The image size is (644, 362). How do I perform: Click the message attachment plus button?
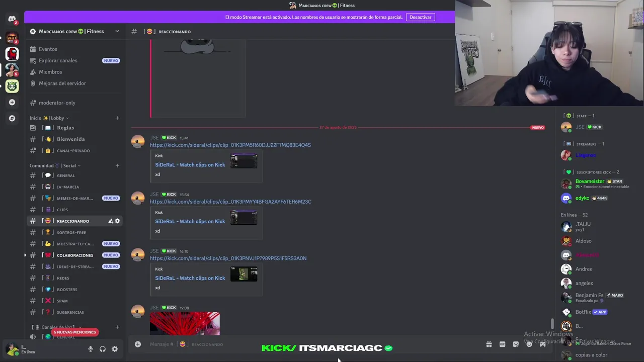coord(138,344)
